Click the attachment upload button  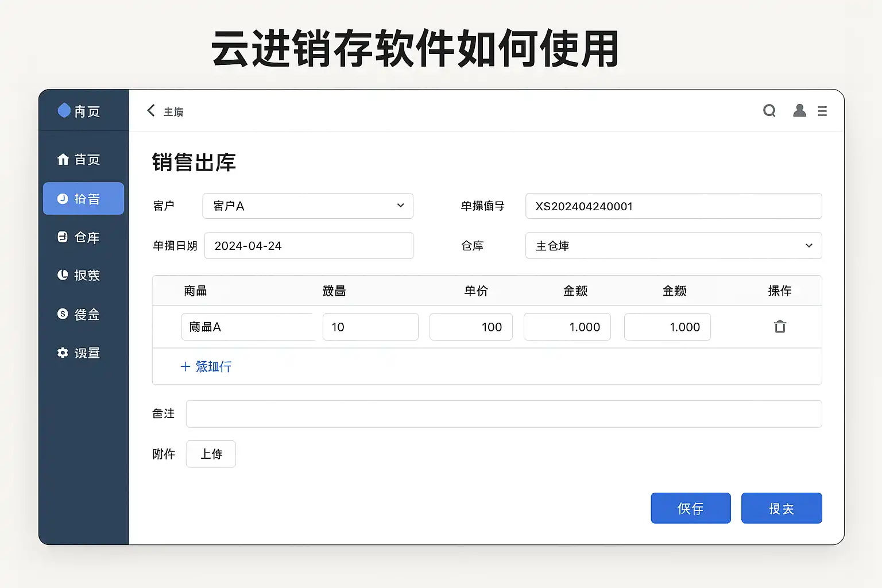(x=211, y=454)
